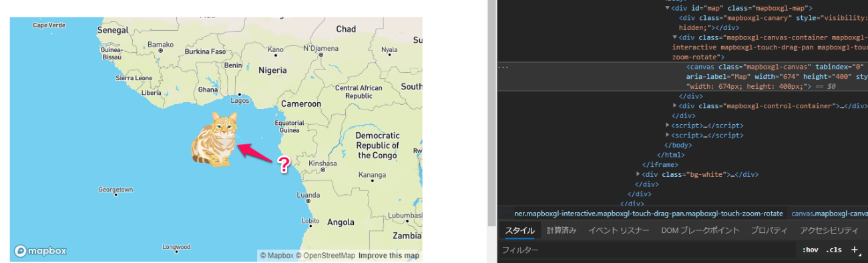Click the plus icon for new style rule
The width and height of the screenshot is (868, 263).
coord(854,250)
